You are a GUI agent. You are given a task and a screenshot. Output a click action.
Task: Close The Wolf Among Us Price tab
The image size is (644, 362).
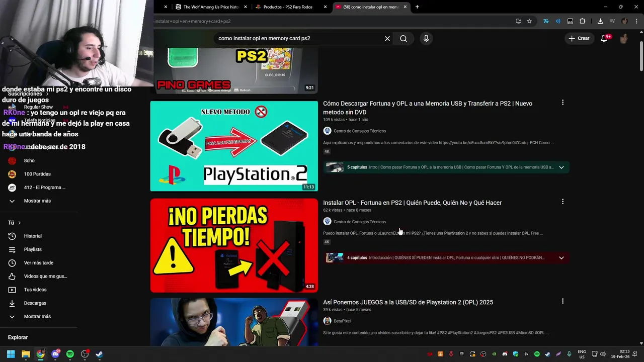pos(246,7)
